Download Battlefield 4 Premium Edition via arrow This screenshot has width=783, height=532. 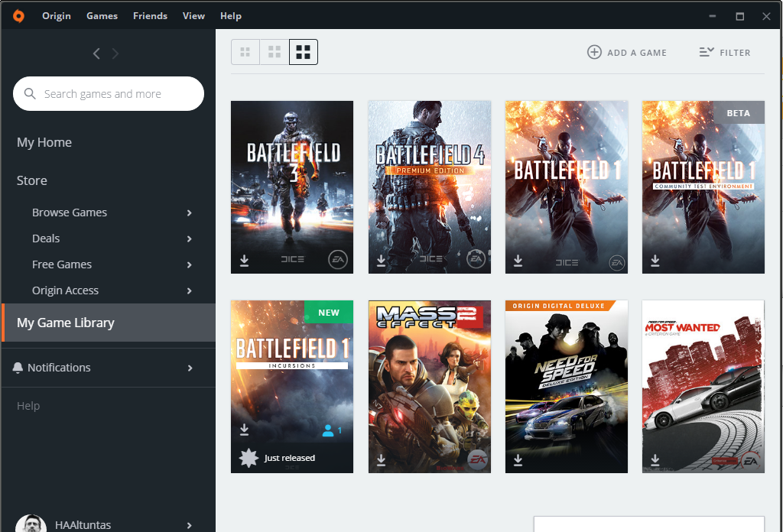coord(381,261)
